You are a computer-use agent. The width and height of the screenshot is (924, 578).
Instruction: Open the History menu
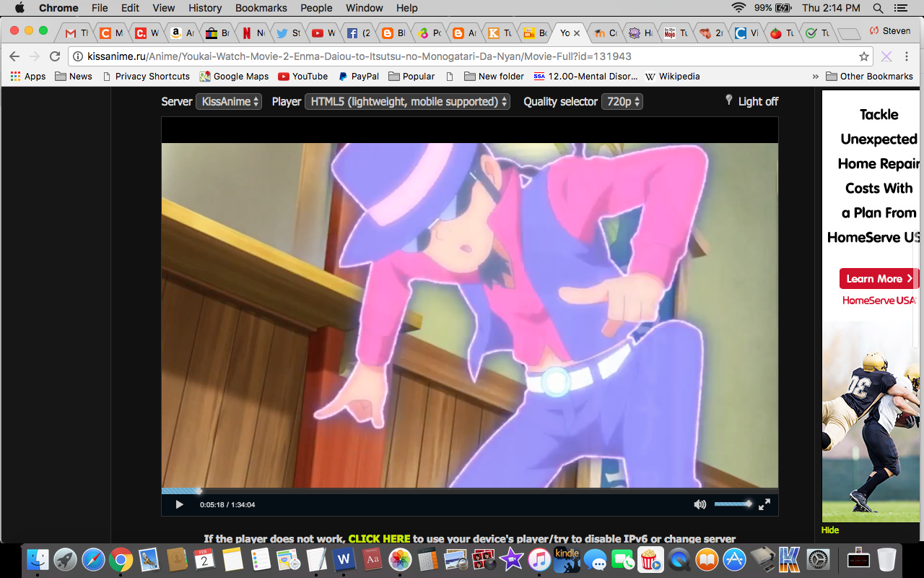[205, 8]
